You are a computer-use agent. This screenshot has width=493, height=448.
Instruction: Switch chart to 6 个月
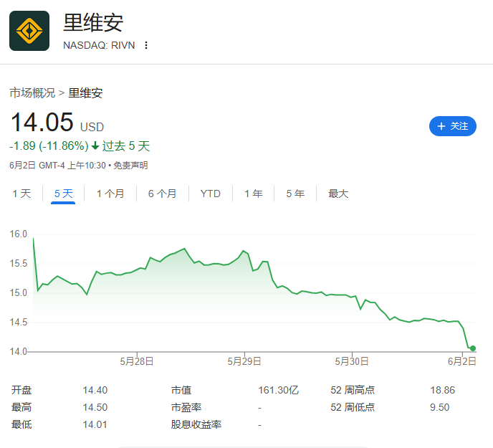162,194
